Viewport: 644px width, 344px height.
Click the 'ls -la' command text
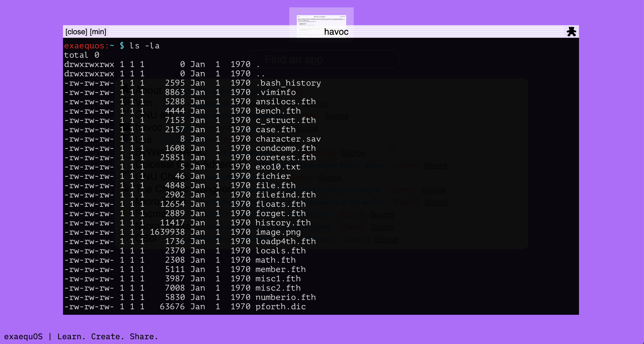coord(145,46)
